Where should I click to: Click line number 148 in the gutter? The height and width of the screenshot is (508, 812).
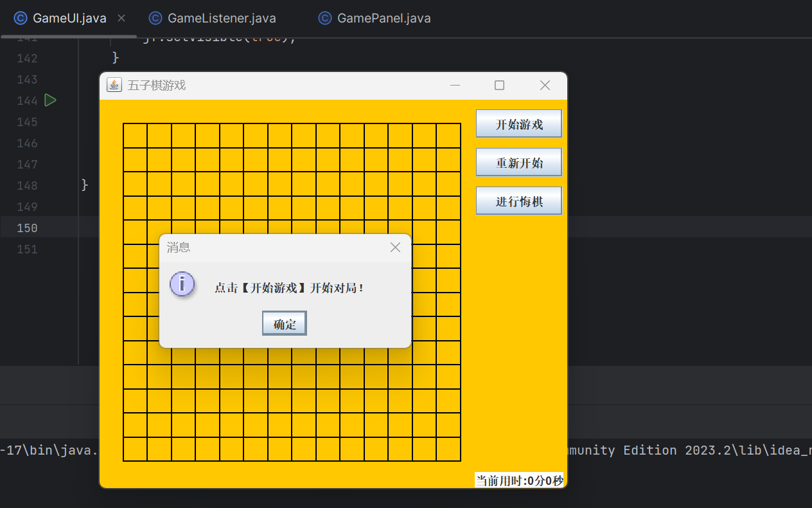coord(27,185)
